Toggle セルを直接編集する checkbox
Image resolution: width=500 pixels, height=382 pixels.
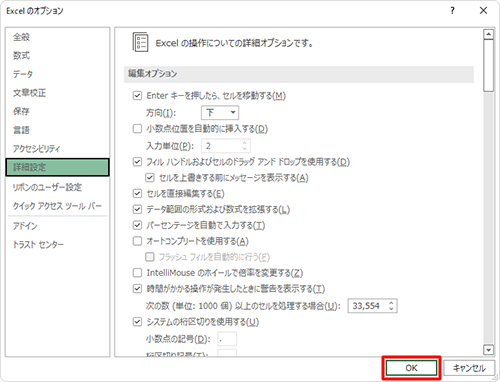tap(137, 193)
